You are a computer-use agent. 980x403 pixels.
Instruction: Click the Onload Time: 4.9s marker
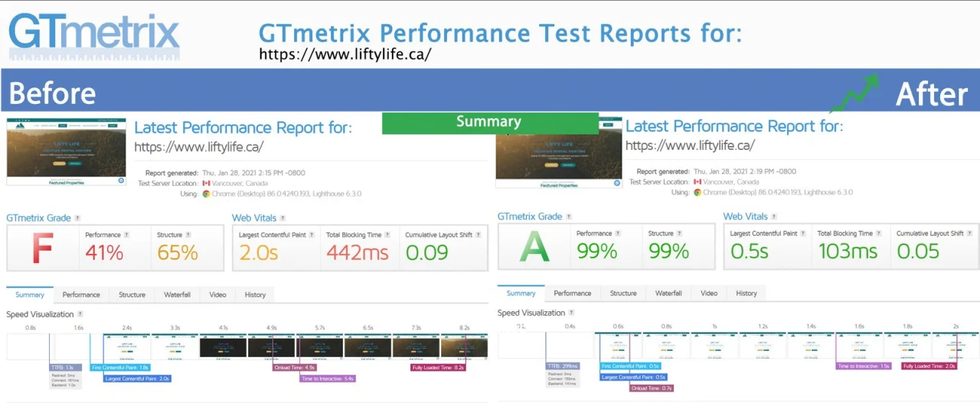[x=294, y=368]
